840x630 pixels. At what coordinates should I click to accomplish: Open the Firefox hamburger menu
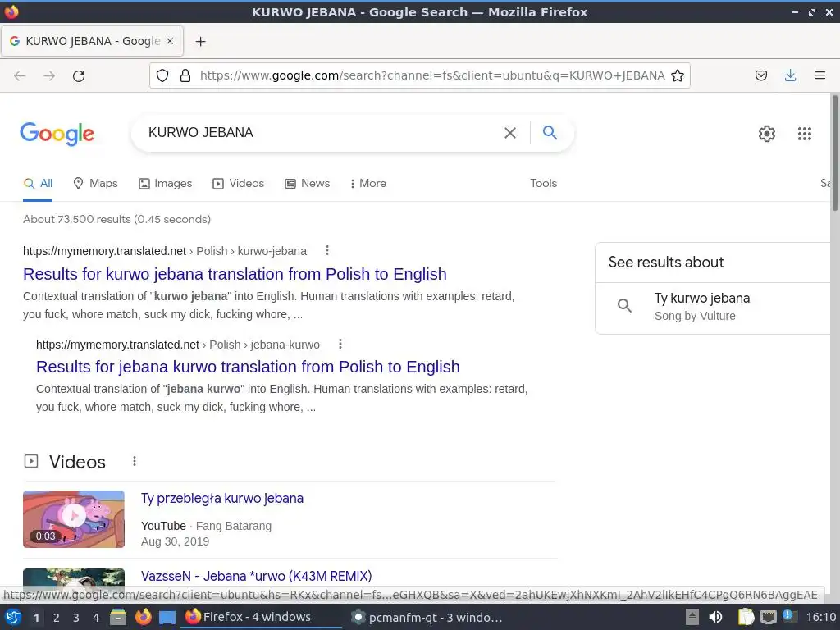coord(820,75)
